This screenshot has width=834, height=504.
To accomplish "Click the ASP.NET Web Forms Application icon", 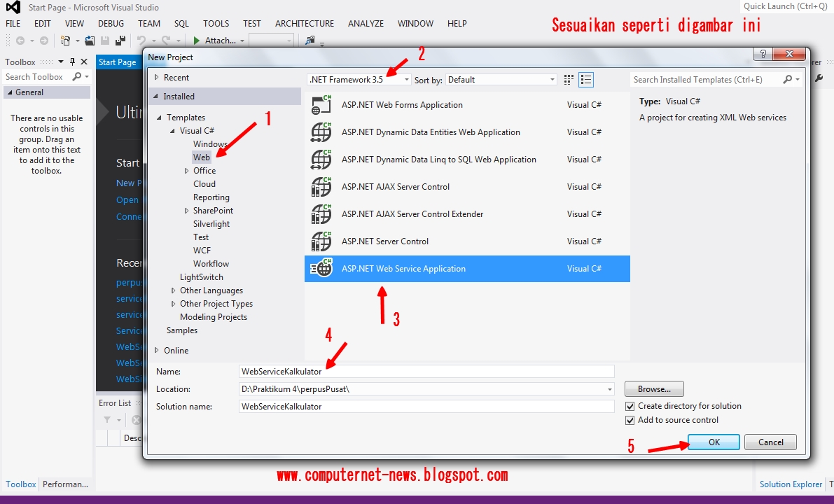I will pos(321,105).
